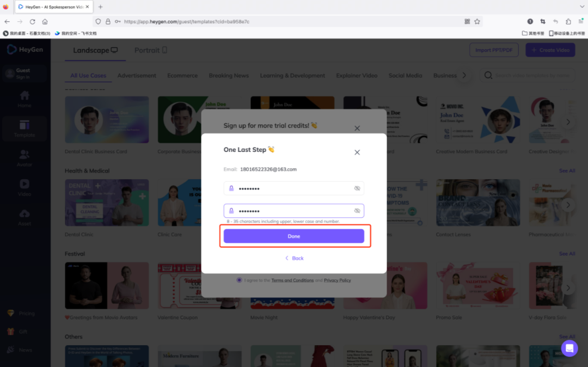Advance the business card row with the right arrow

pos(568,122)
